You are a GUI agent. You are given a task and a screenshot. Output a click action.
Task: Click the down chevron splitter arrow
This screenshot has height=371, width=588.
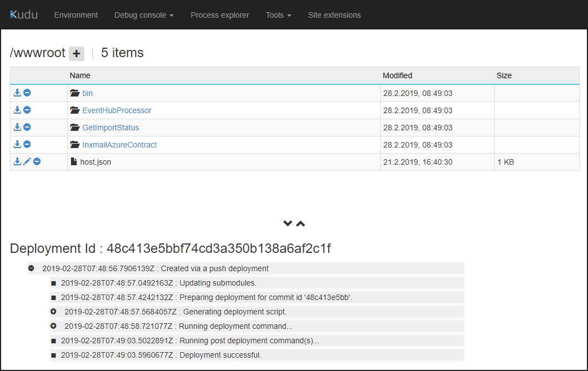click(x=288, y=223)
